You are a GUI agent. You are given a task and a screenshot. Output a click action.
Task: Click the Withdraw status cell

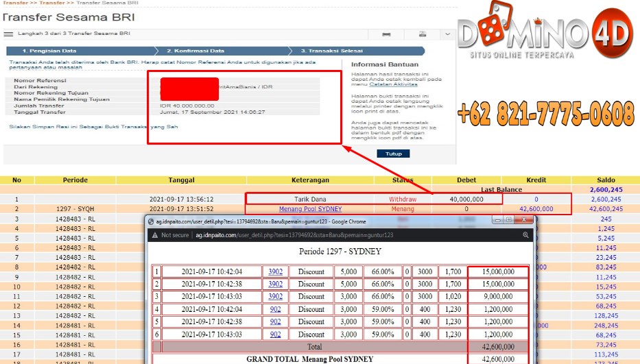coord(403,199)
